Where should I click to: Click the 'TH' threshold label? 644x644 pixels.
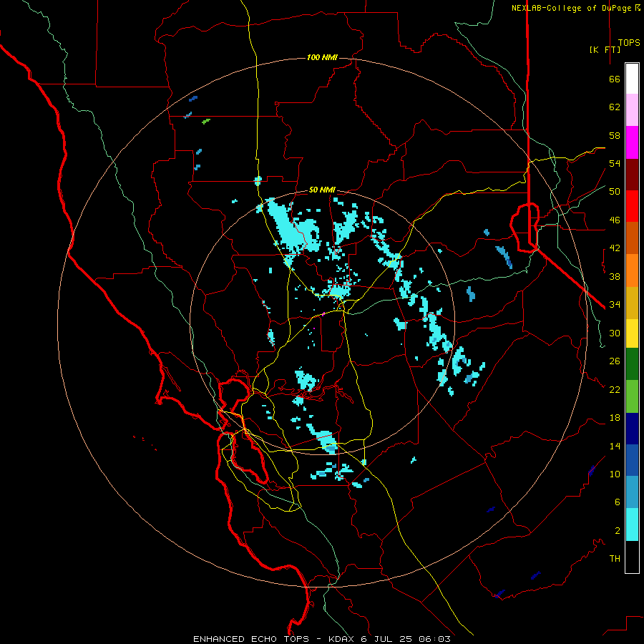coord(615,559)
